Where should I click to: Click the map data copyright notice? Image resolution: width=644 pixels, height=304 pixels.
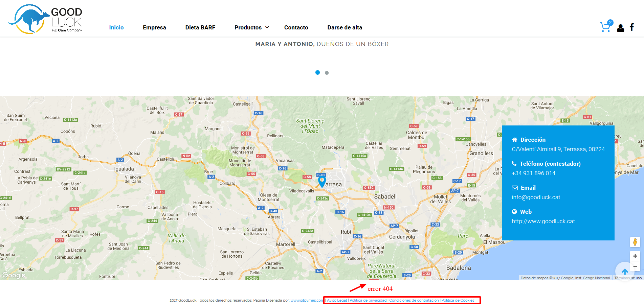tap(565, 278)
